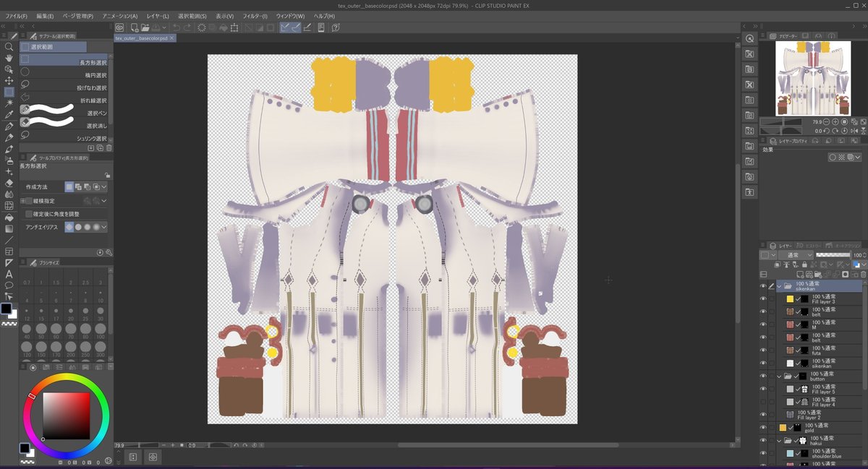This screenshot has height=469, width=868.
Task: Select the Fill bucket tool
Action: click(9, 217)
